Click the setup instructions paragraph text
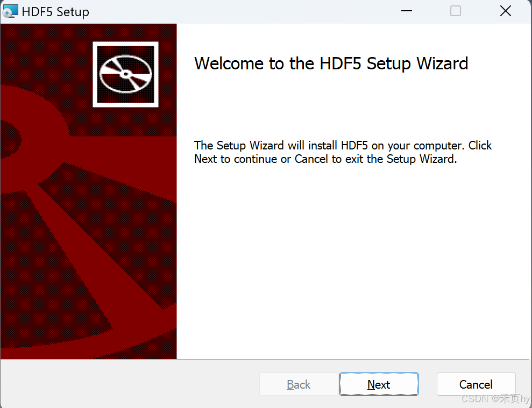Screen dimensions: 532x408 pos(343,152)
